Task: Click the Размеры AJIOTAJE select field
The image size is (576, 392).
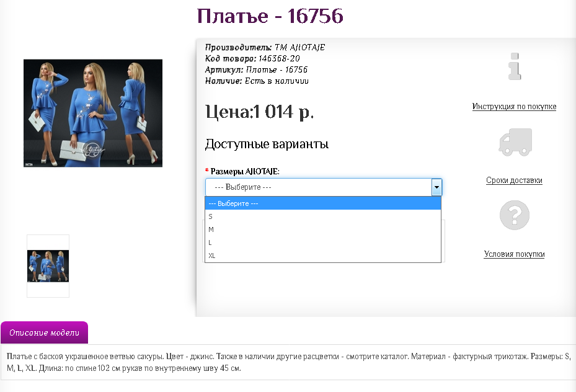Action: pyautogui.click(x=323, y=187)
